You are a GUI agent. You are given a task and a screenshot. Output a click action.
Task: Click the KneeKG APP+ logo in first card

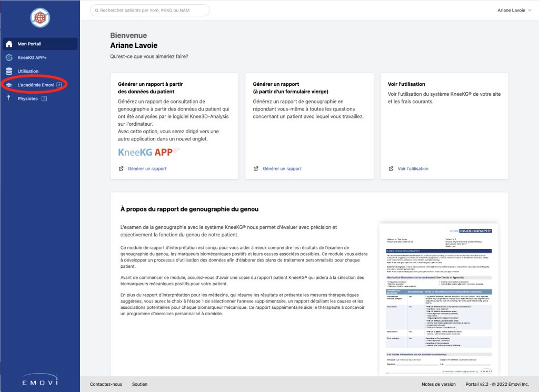pos(148,152)
